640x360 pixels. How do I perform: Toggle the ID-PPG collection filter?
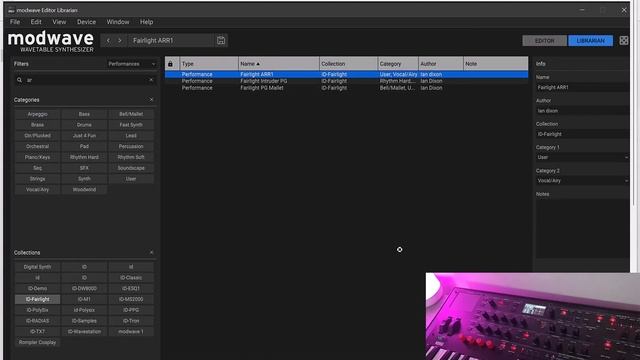(x=131, y=310)
